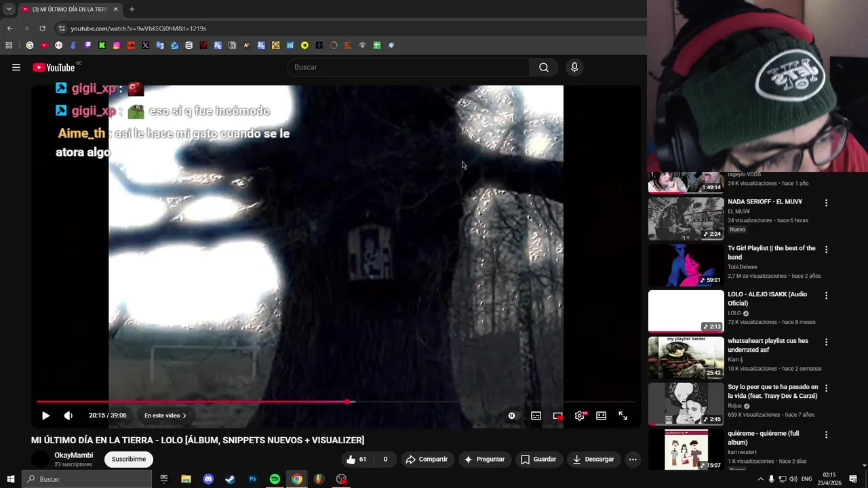Open Steam from the taskbar

tap(231, 479)
